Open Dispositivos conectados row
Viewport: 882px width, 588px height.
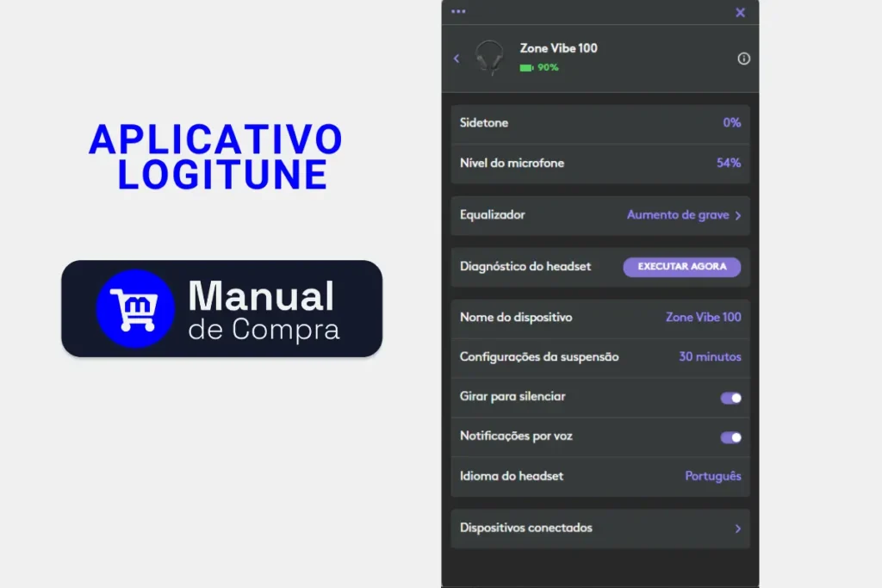tap(600, 529)
